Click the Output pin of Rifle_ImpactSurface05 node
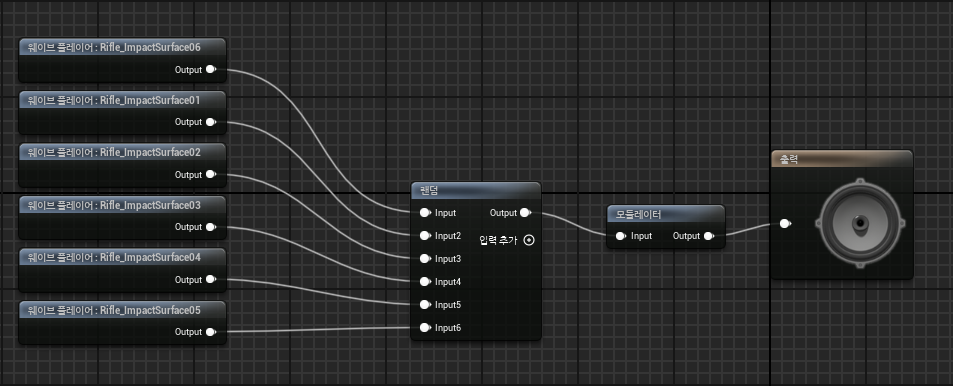Image resolution: width=953 pixels, height=386 pixels. [x=211, y=332]
